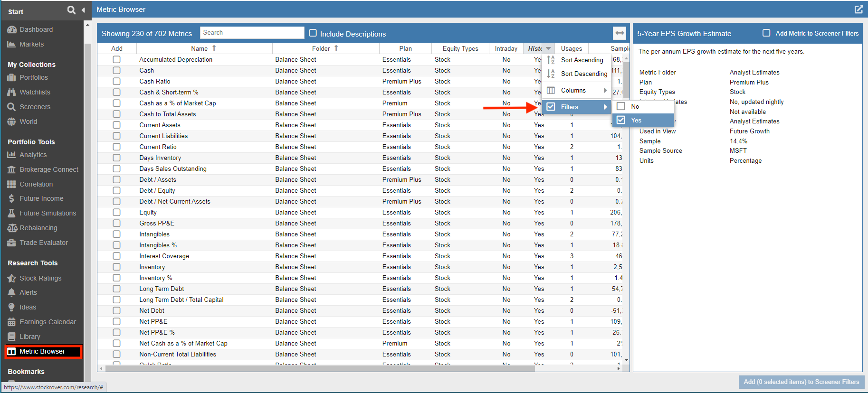The width and height of the screenshot is (868, 393).
Task: Open Watchlists binoculars icon
Action: click(x=12, y=92)
